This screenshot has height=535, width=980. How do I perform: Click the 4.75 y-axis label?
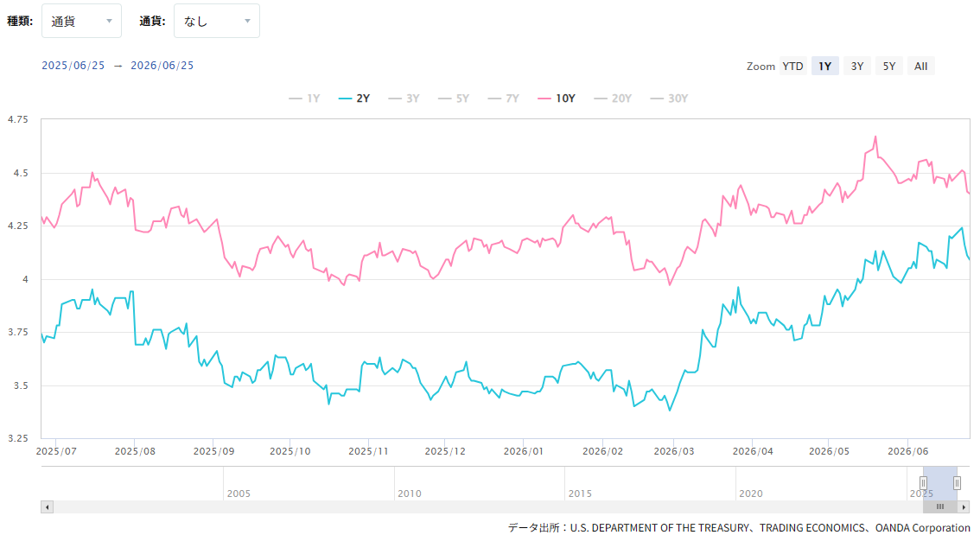17,119
